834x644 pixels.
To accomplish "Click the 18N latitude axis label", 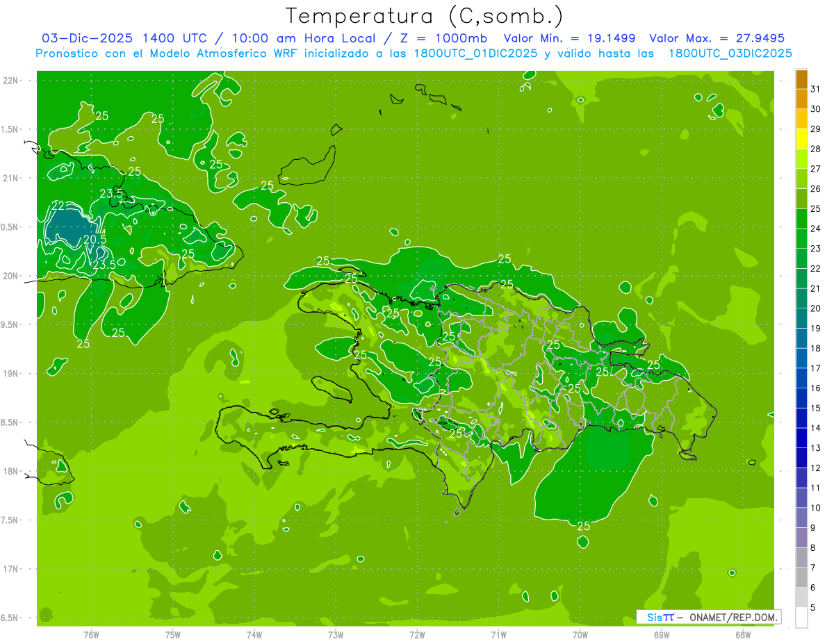I will pos(11,472).
